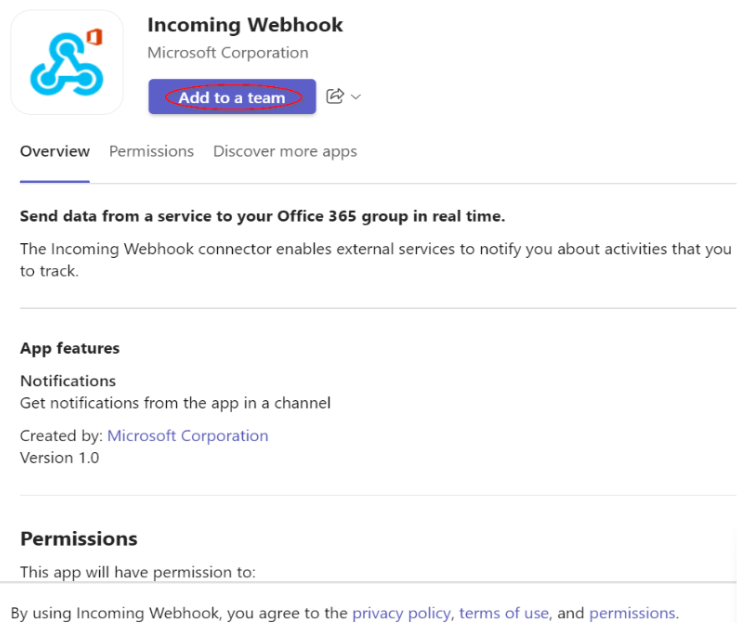Click the Notifications feature label
Viewport: 739px width, 623px height.
pos(68,380)
